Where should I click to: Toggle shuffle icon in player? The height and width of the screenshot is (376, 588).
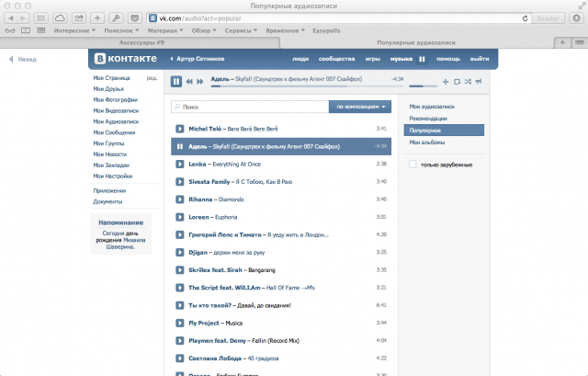click(x=468, y=82)
